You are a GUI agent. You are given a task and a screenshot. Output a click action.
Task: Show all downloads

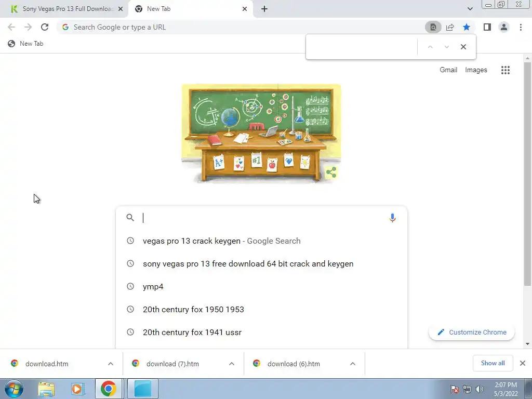tap(493, 363)
